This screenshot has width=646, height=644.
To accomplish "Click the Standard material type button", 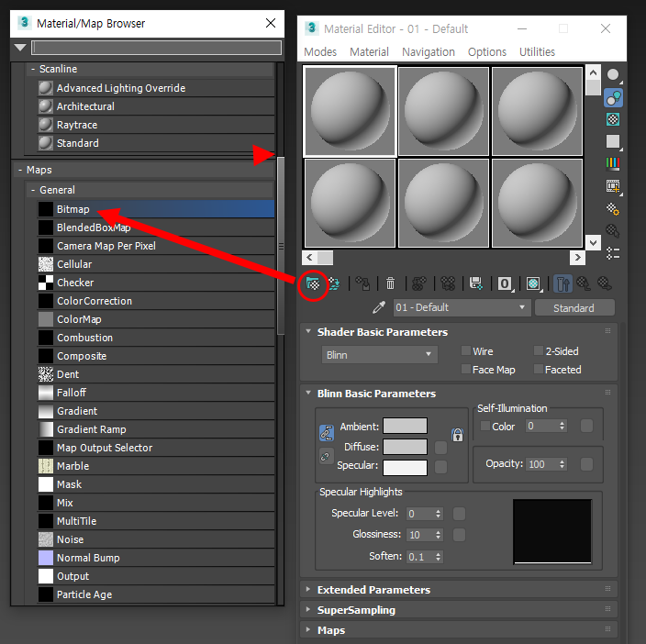I will coord(574,308).
